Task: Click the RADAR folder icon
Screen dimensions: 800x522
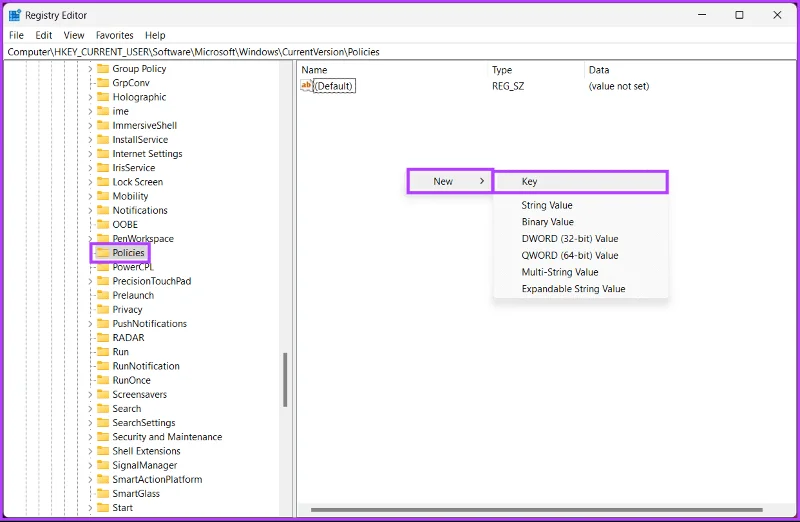Action: [103, 338]
